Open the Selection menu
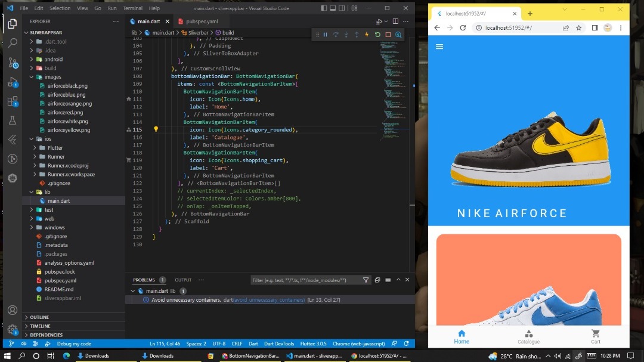Viewport: 644px width, 362px height. click(x=60, y=8)
